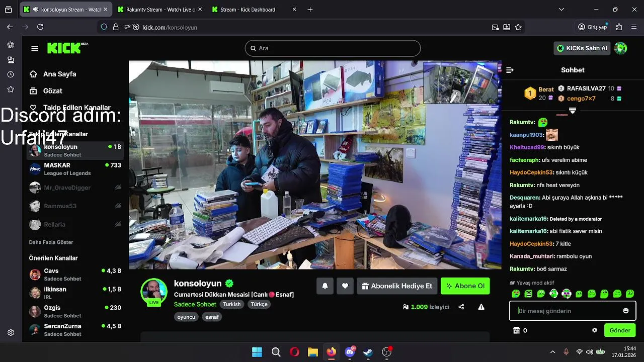Report stream via warning triangle icon

pos(481,307)
